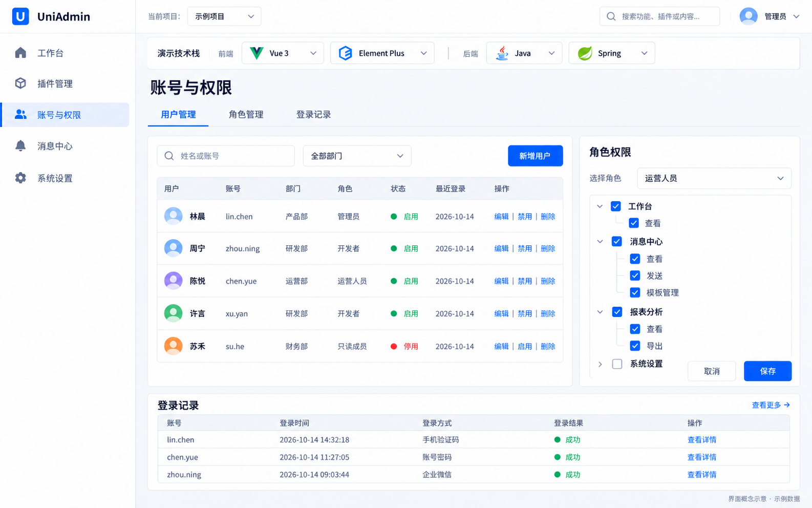Click the 新增用户 button
The height and width of the screenshot is (508, 812).
535,156
